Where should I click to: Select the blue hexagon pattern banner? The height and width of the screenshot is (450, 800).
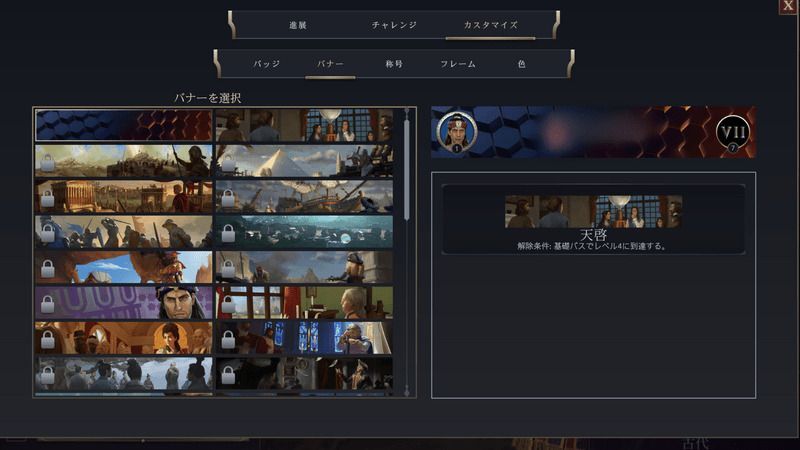tap(124, 125)
